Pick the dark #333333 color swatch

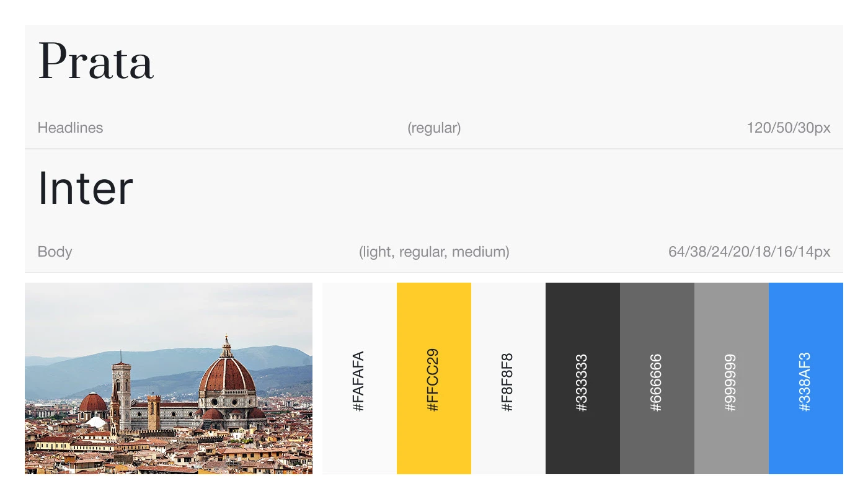[x=583, y=378]
